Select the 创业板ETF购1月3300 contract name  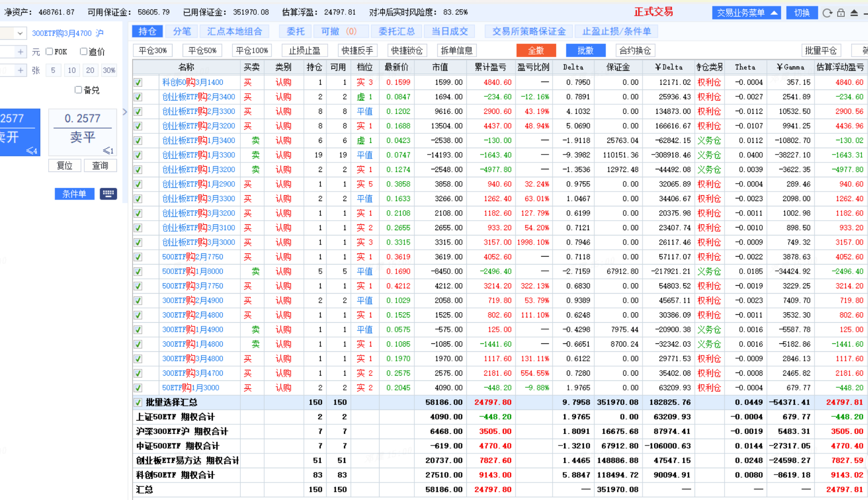(x=198, y=155)
